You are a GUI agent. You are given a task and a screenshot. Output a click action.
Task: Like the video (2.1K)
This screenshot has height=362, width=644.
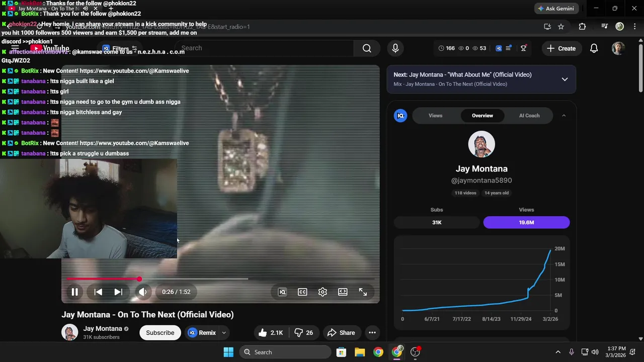270,333
